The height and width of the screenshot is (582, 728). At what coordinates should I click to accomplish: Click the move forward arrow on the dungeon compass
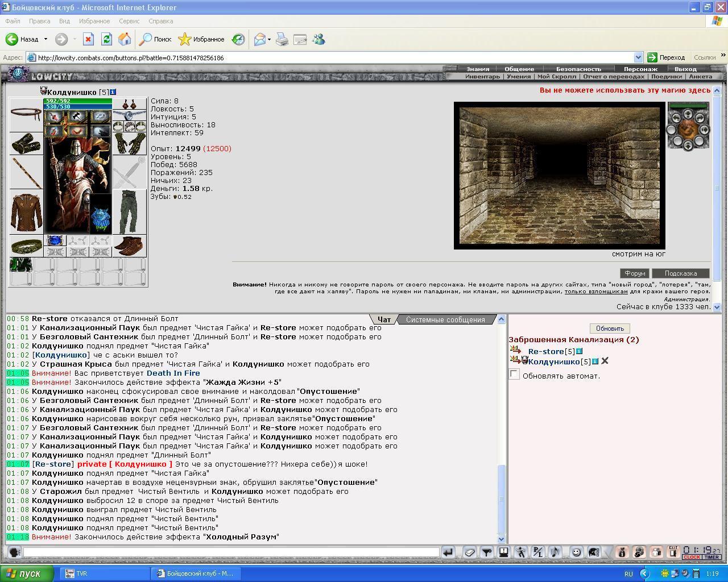pyautogui.click(x=688, y=114)
